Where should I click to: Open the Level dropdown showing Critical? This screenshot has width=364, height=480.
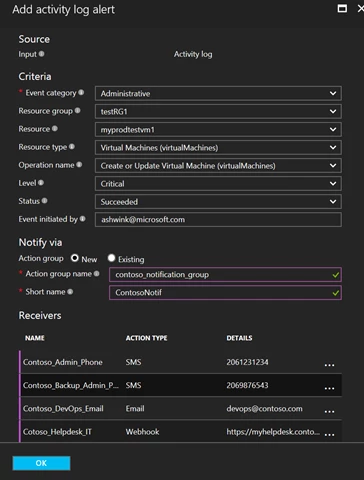coord(218,184)
